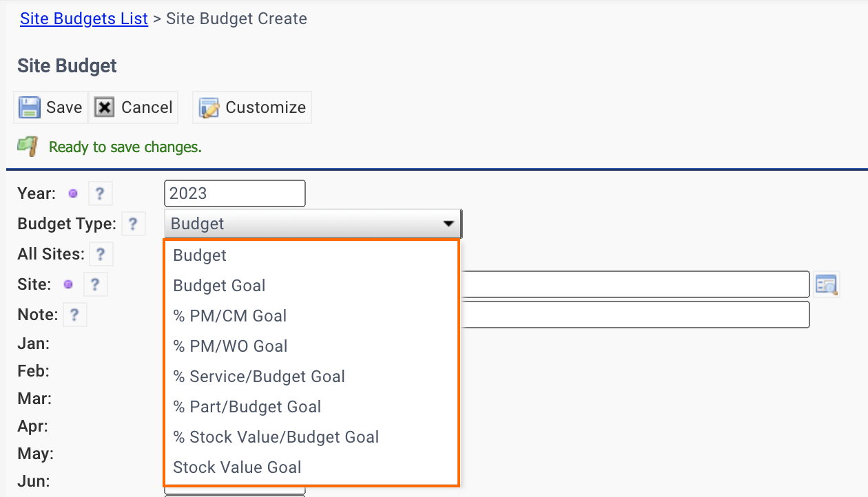
Task: Collapse the Budget Type dropdown arrow
Action: pyautogui.click(x=448, y=224)
